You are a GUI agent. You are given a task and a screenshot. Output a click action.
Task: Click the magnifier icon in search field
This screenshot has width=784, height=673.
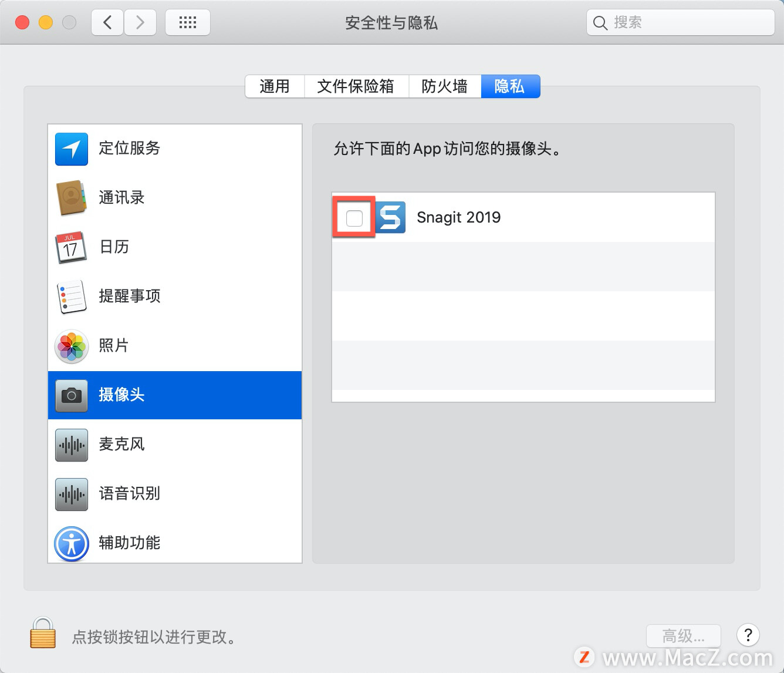click(600, 23)
